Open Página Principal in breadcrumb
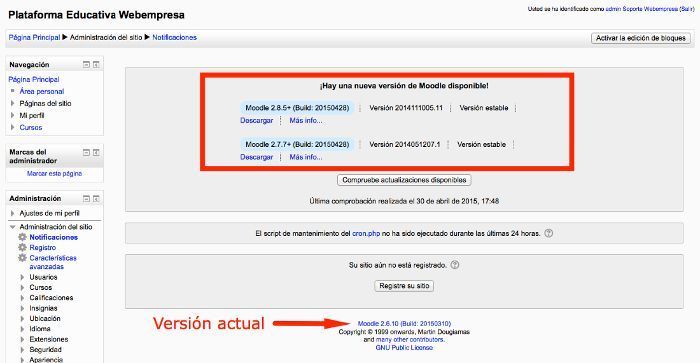 (x=34, y=38)
